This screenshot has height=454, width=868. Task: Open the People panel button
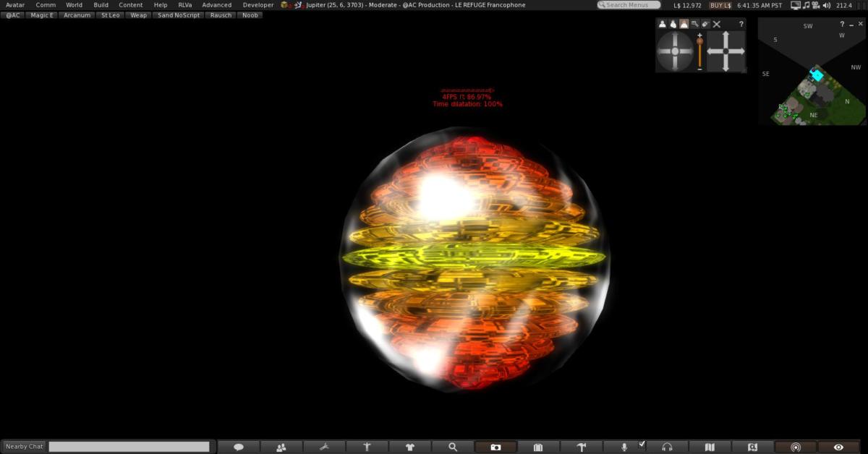(281, 447)
